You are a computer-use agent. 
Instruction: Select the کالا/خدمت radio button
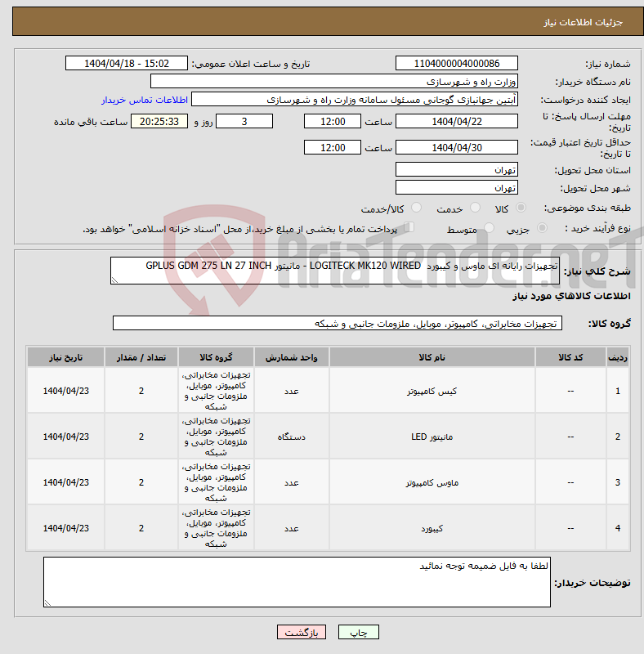416,208
